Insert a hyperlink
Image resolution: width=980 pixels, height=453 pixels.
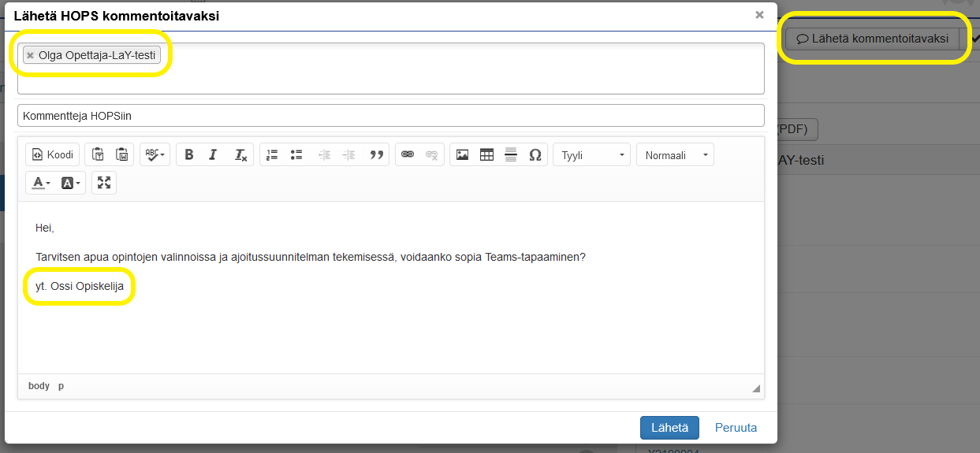coord(408,154)
